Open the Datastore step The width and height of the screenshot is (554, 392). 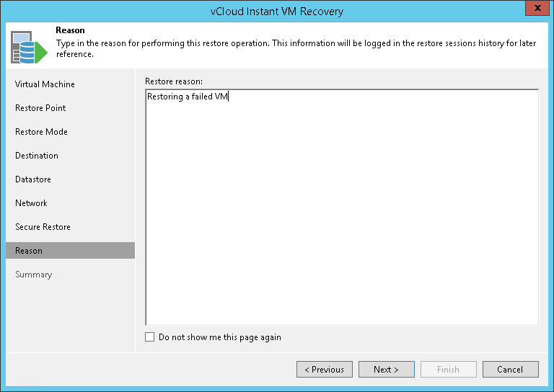point(33,179)
